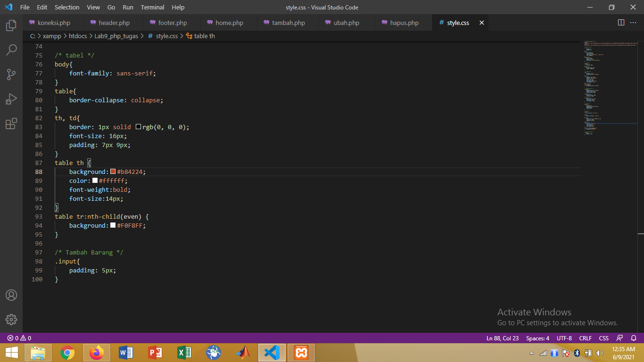Click the htdocs breadcrumb segment

click(78, 36)
